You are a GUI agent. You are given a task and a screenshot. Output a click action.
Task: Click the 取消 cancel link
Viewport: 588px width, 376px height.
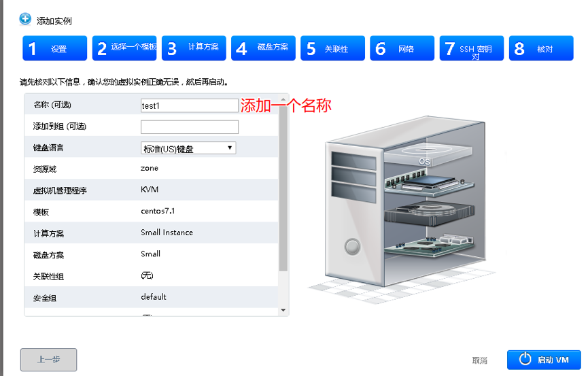[480, 360]
